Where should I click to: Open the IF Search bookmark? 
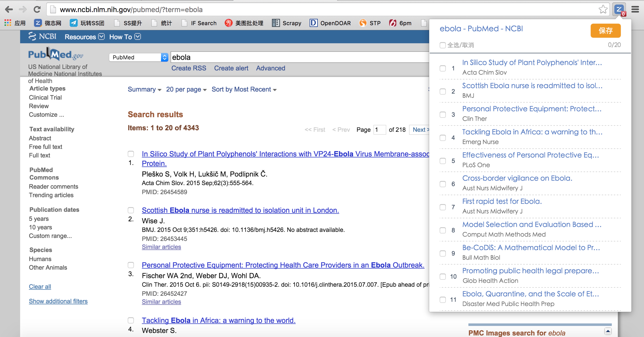[199, 23]
